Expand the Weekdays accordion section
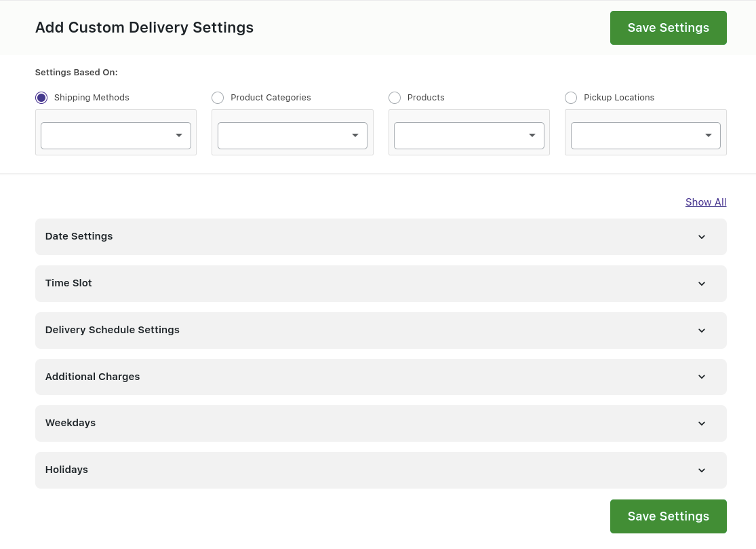 (339, 423)
